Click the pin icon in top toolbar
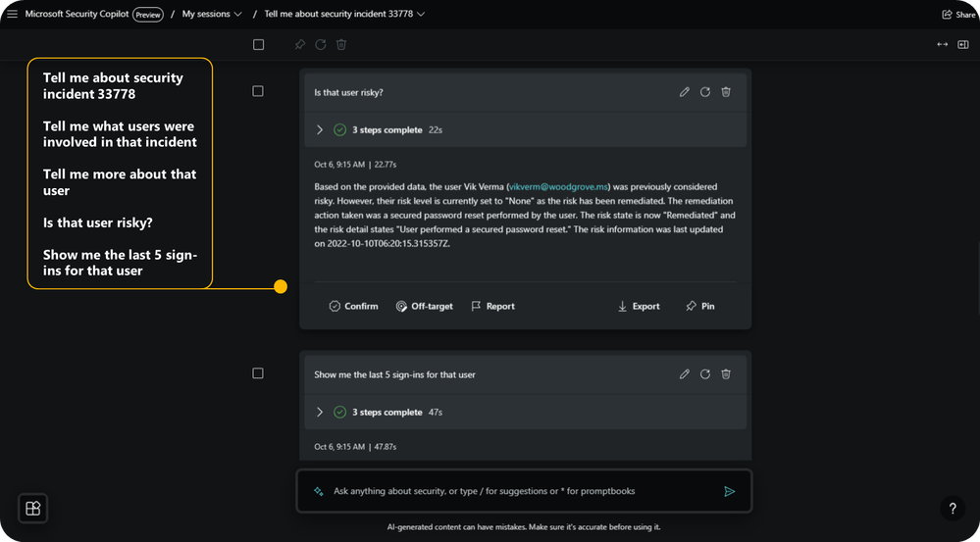Viewport: 980px width, 542px height. [x=300, y=44]
